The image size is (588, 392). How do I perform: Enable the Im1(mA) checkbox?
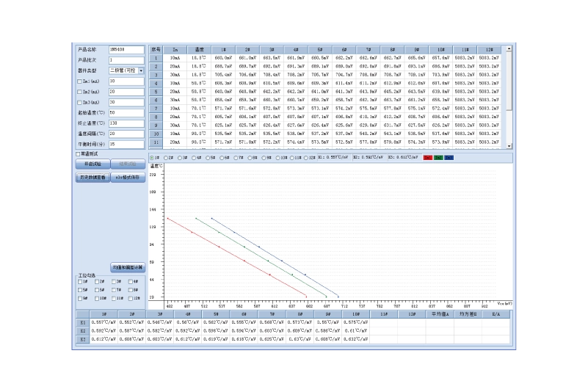[80, 81]
